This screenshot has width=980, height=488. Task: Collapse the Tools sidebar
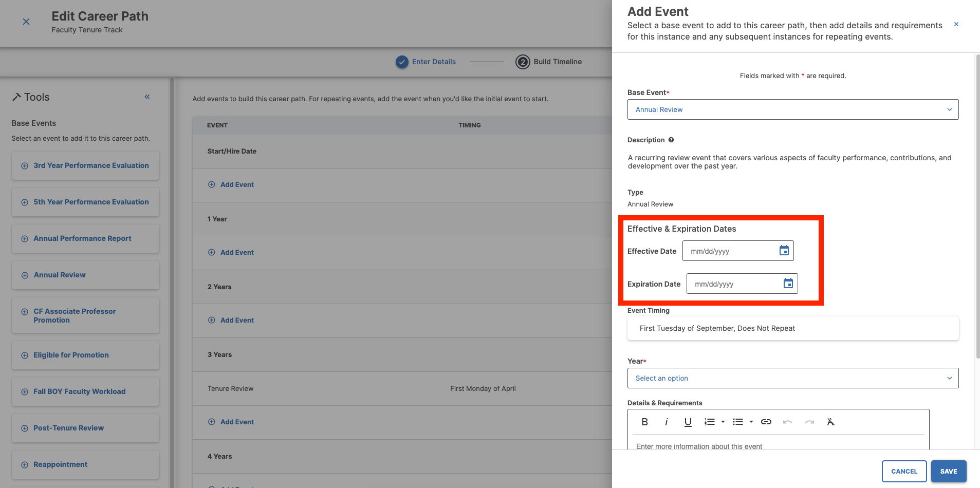click(147, 97)
